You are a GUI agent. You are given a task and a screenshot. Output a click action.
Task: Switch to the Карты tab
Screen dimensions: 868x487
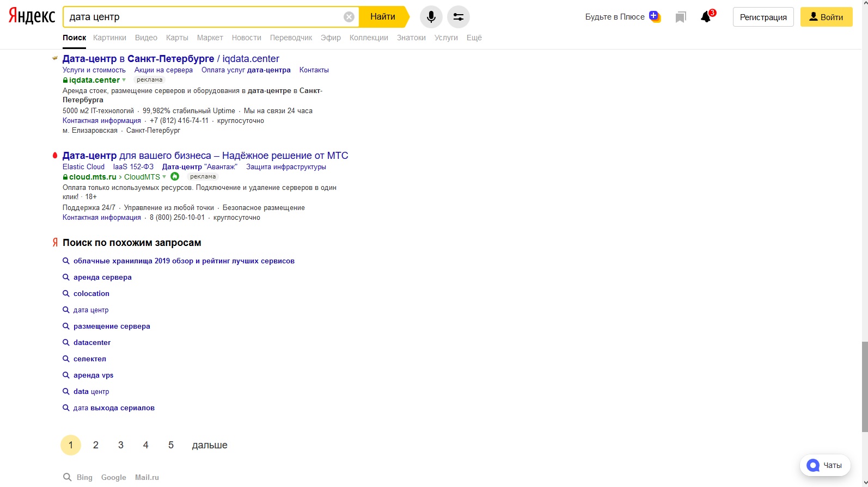[x=177, y=38]
